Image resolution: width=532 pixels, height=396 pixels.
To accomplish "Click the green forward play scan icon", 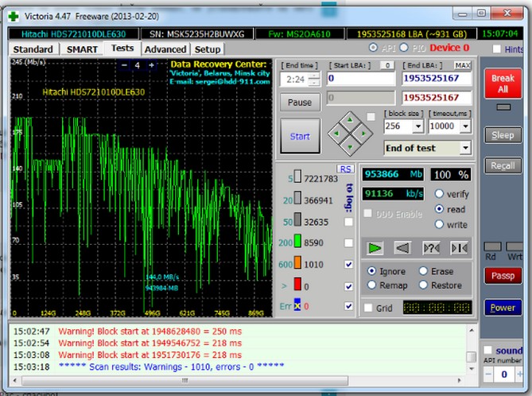I will (375, 248).
